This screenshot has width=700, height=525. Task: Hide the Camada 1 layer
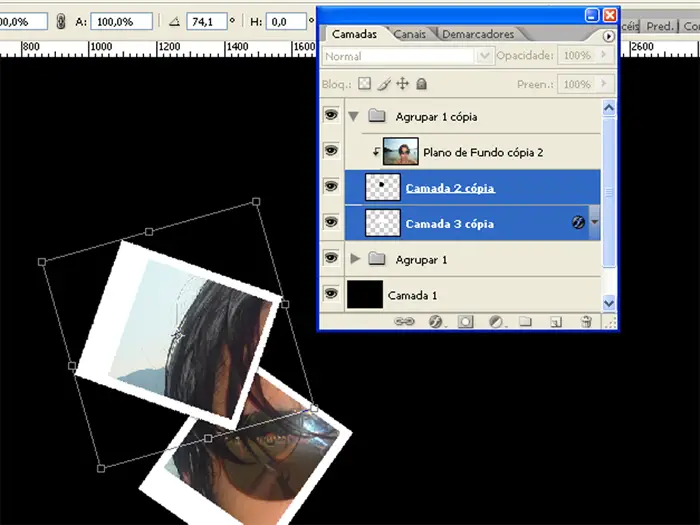[331, 295]
